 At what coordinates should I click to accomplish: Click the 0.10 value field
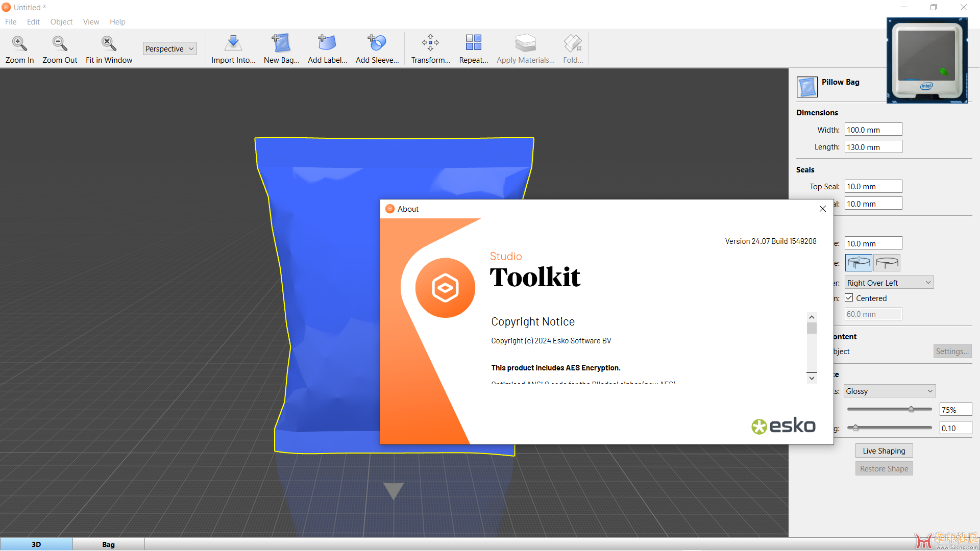[955, 428]
